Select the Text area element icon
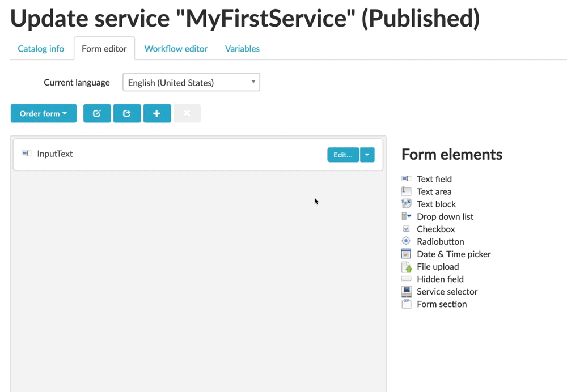This screenshot has width=567, height=392. click(406, 191)
